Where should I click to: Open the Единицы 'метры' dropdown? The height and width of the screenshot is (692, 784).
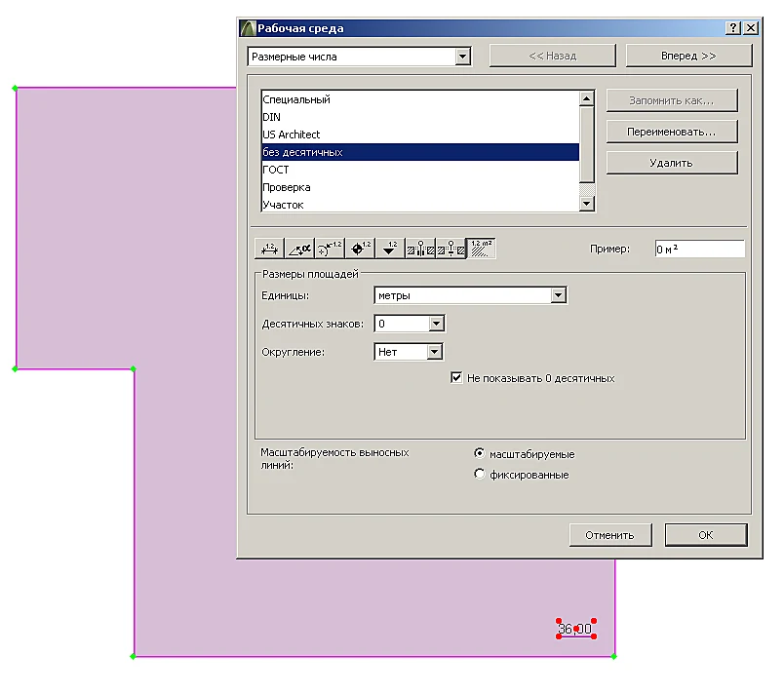coord(470,295)
